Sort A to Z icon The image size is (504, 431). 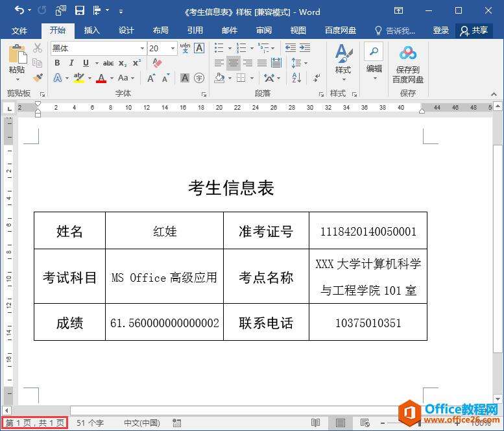pyautogui.click(x=296, y=78)
